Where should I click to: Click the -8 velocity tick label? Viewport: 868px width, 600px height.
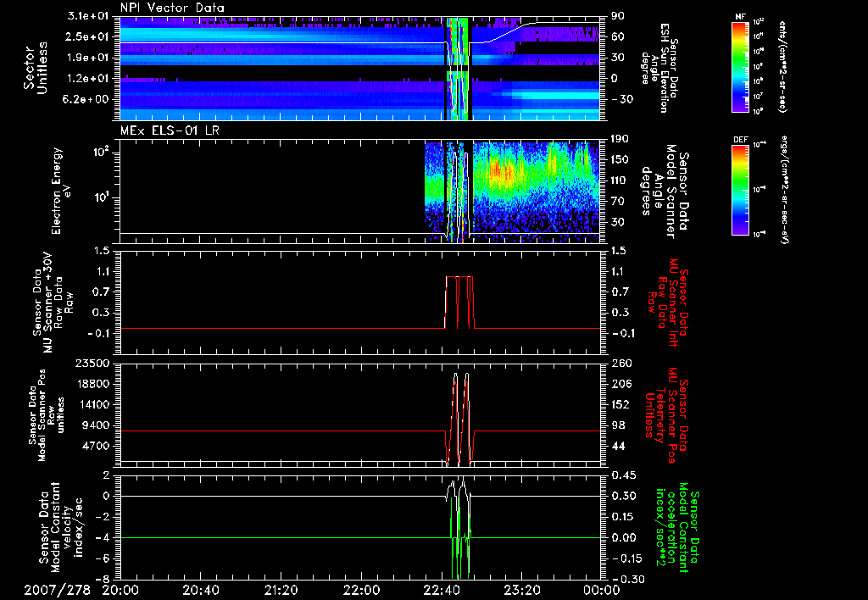(x=102, y=580)
